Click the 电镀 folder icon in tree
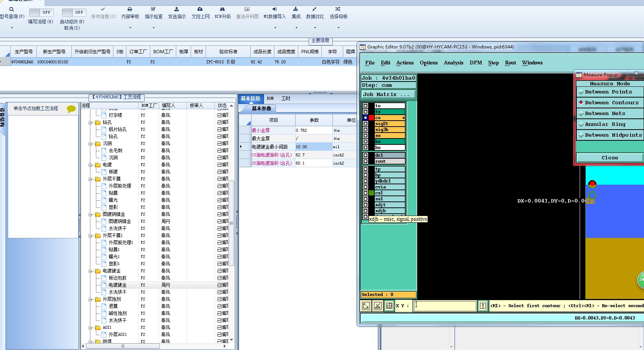 point(98,165)
